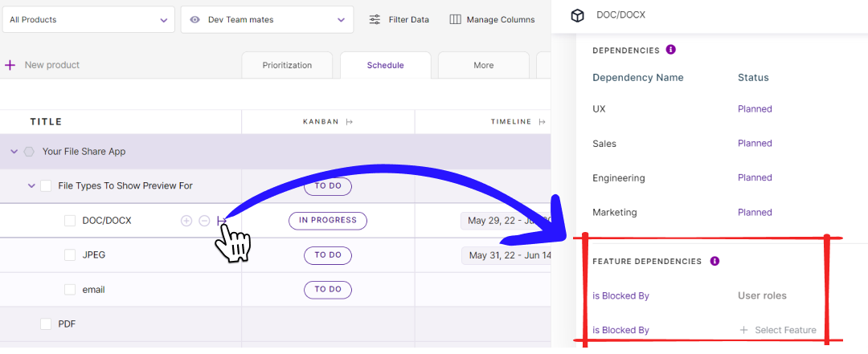
Task: Tick the JPEG row checkbox
Action: coord(70,255)
